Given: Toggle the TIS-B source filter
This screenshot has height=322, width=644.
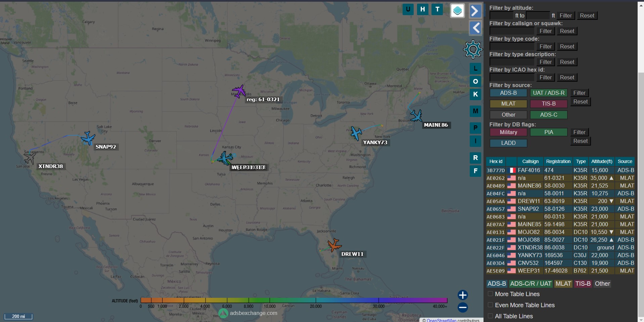Looking at the screenshot, I should click(549, 104).
